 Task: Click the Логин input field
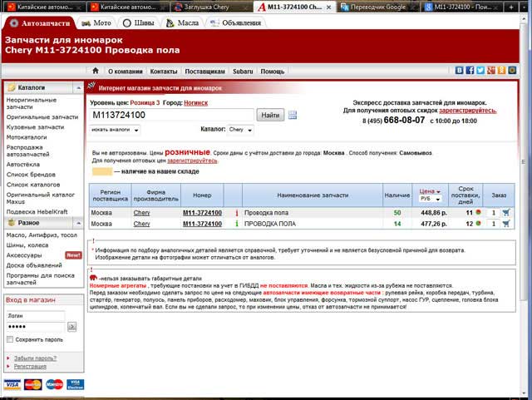point(36,316)
